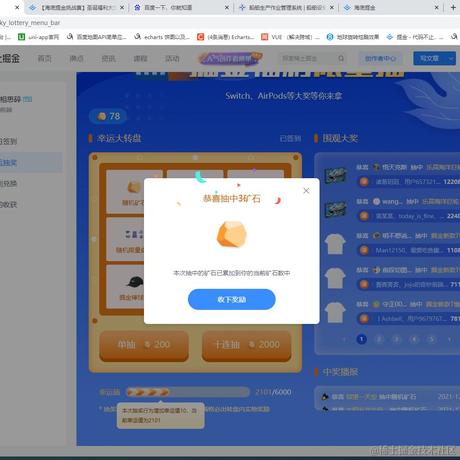Go to page 5 of winners list

pyautogui.click(x=432, y=339)
